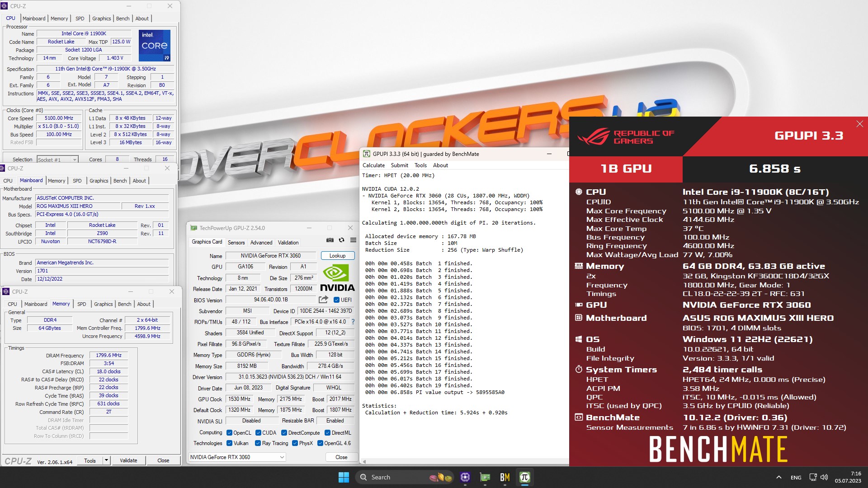This screenshot has height=488, width=868.
Task: Click the ROG Republic of Gamers logo
Action: 626,137
